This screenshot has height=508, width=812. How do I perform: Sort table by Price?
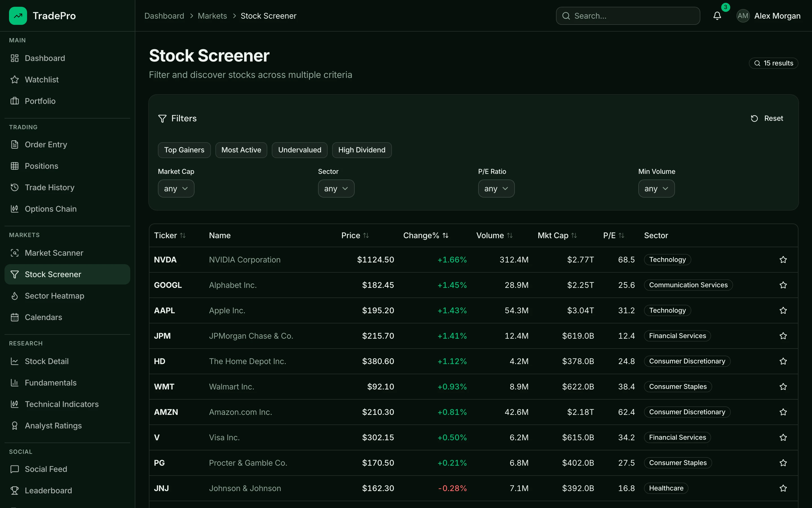pyautogui.click(x=355, y=236)
